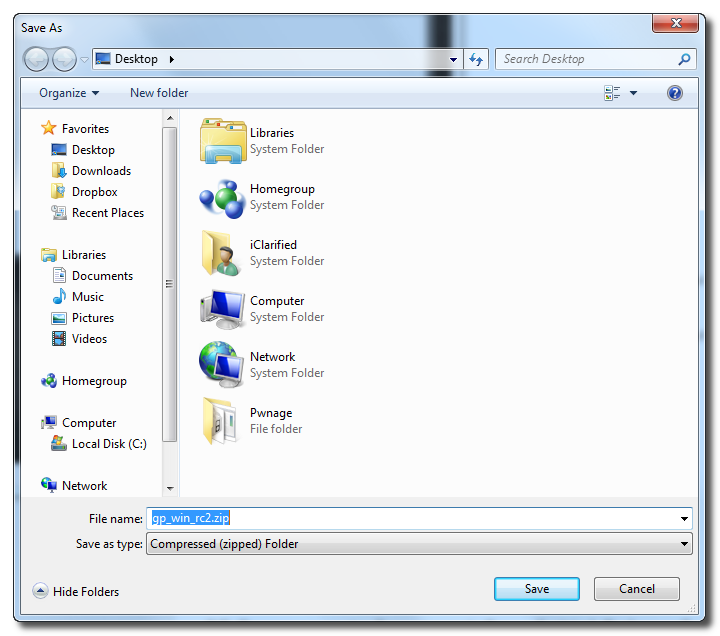The image size is (720, 636).
Task: Select the Network globe folder icon
Action: coord(221,365)
